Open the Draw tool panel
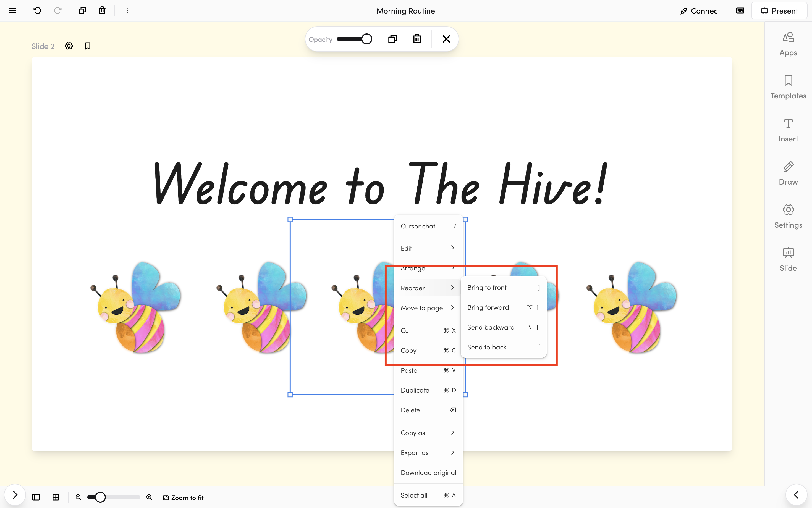 [788, 173]
